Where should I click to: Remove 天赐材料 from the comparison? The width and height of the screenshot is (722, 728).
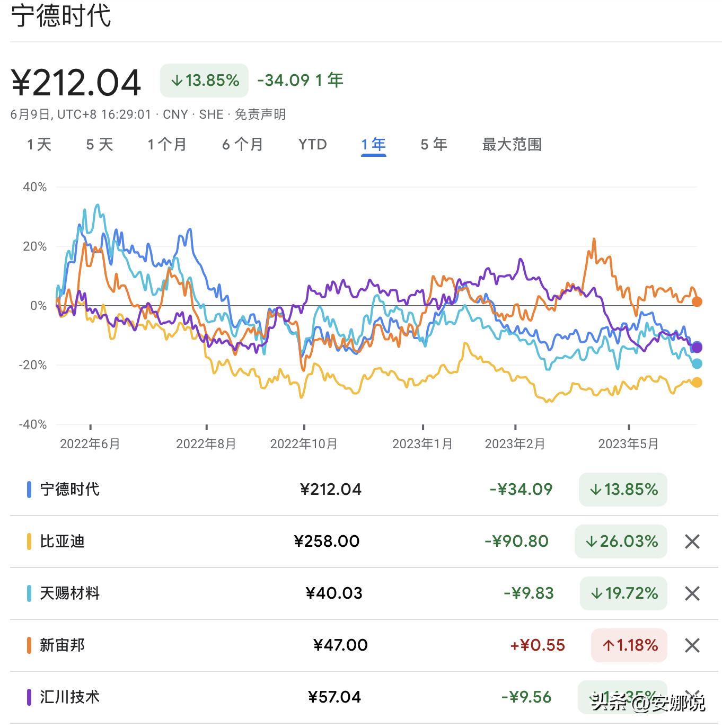pos(692,593)
